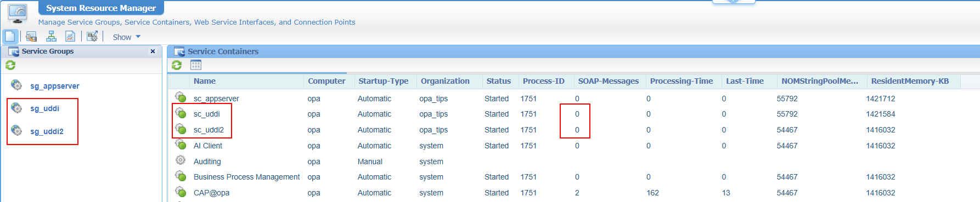Open the Show dropdown menu
980x202 pixels.
tap(127, 37)
